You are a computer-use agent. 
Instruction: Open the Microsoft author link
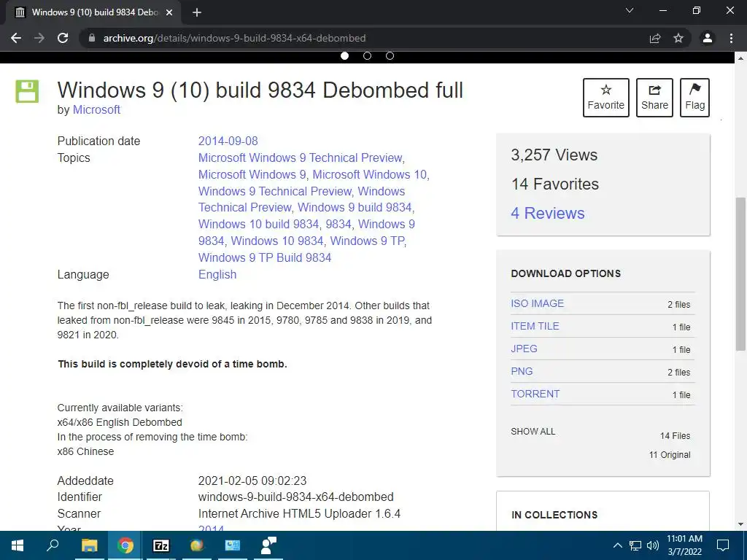click(97, 109)
